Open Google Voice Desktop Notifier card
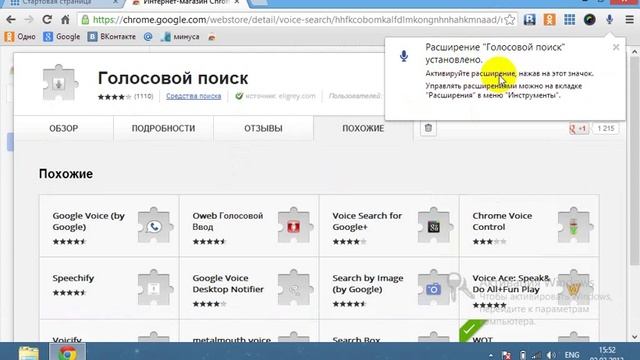The height and width of the screenshot is (360, 640). [x=249, y=288]
